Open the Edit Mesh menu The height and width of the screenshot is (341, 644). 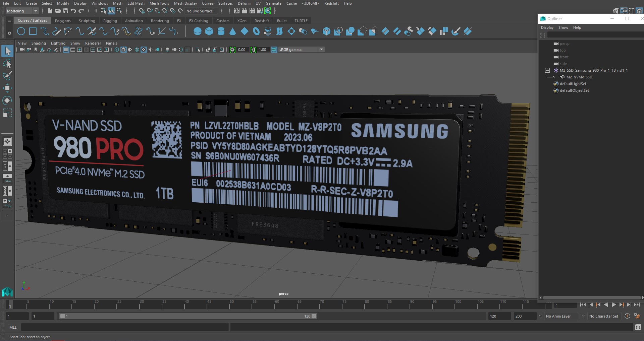click(x=136, y=3)
